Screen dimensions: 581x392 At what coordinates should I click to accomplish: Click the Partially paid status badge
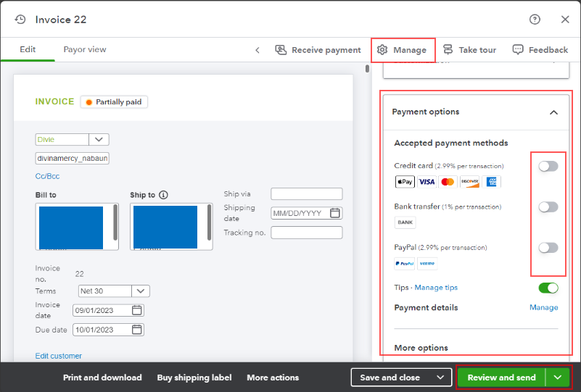pos(114,101)
